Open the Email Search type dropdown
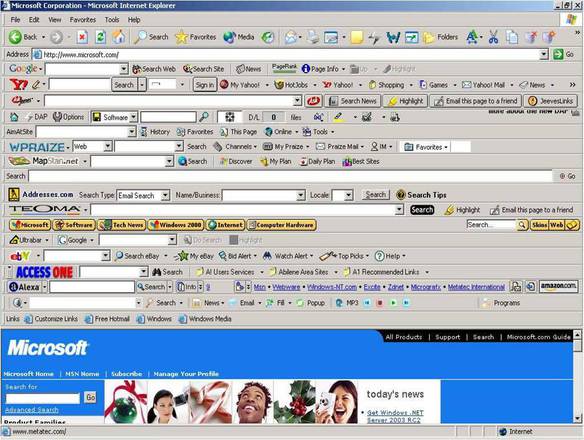This screenshot has height=440, width=584. 165,195
